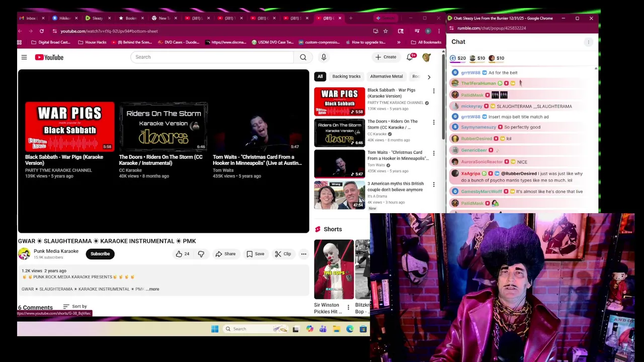Start voice search with the microphone icon
This screenshot has width=644, height=362.
324,57
